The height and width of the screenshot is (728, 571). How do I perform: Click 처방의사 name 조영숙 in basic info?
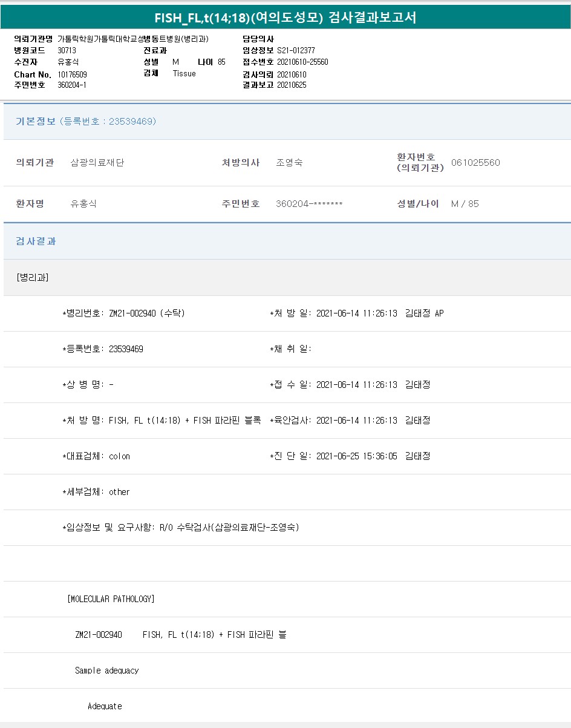(289, 163)
